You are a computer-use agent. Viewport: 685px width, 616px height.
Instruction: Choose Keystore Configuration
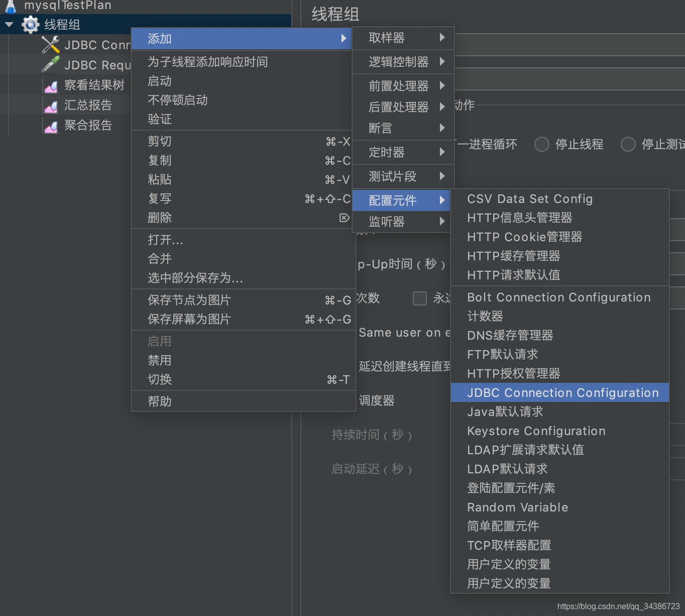click(560, 431)
